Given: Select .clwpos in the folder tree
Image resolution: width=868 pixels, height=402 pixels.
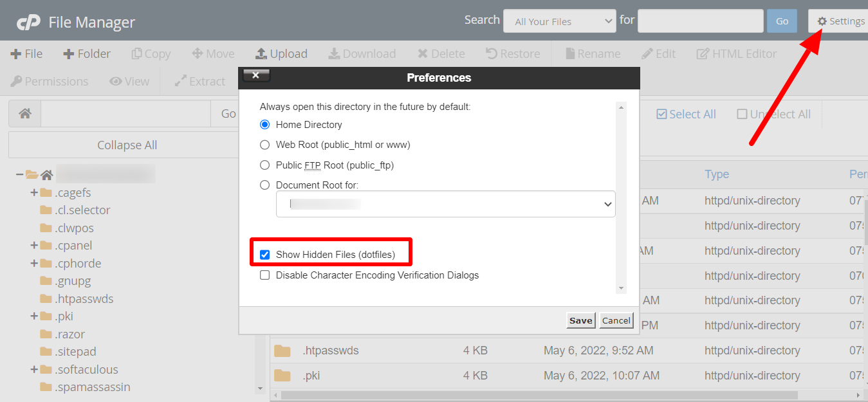Looking at the screenshot, I should 74,228.
